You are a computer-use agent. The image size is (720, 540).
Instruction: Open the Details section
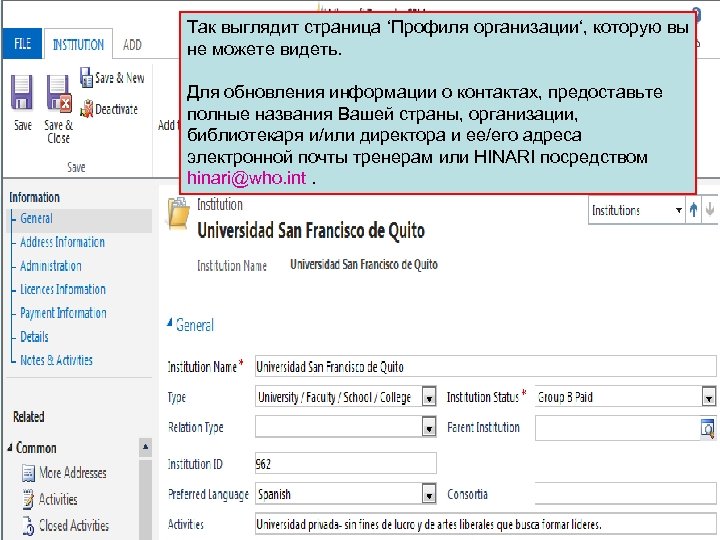pos(34,337)
